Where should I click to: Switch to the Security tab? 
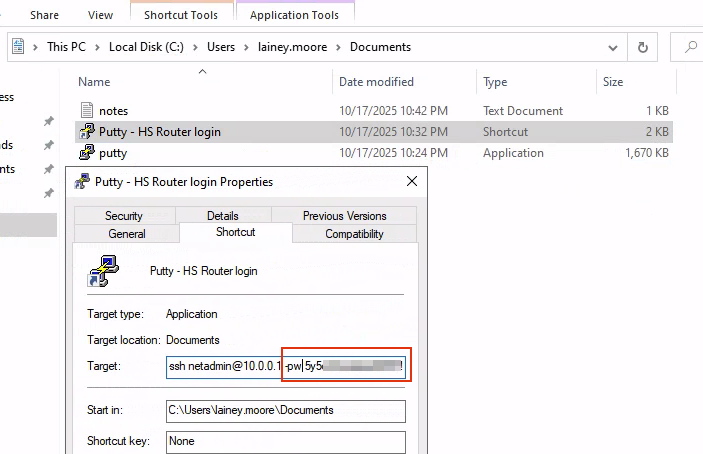tap(124, 216)
